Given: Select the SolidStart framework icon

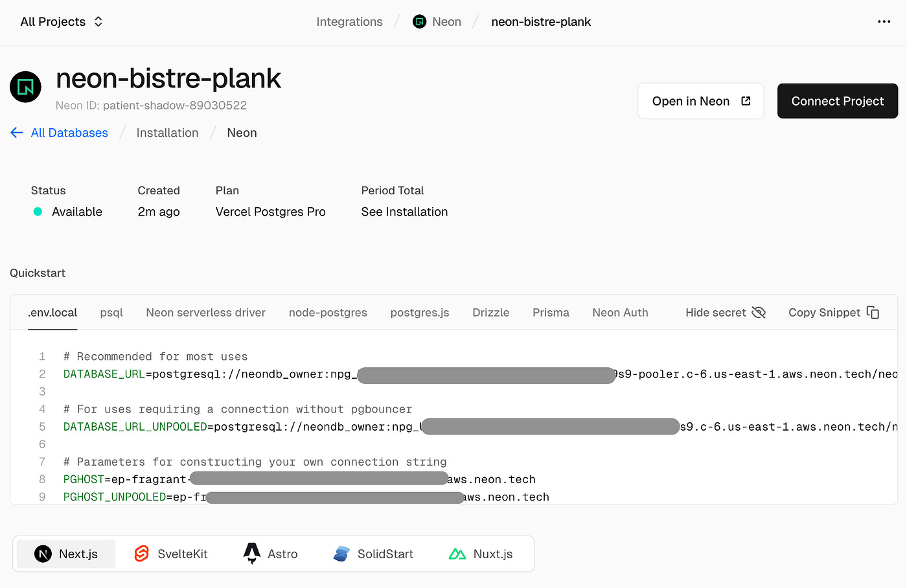Looking at the screenshot, I should pyautogui.click(x=341, y=554).
